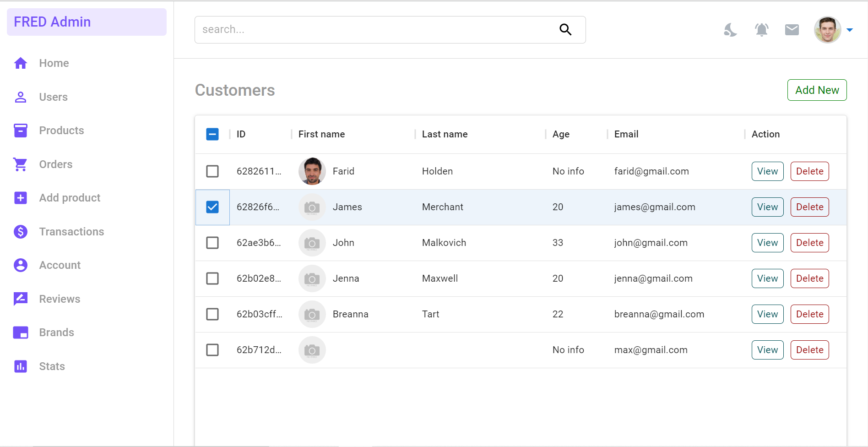Delete the max@gmail.com customer

click(810, 350)
